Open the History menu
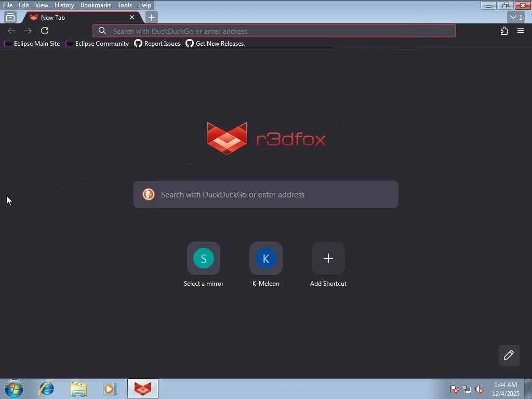This screenshot has height=399, width=532. 64,5
